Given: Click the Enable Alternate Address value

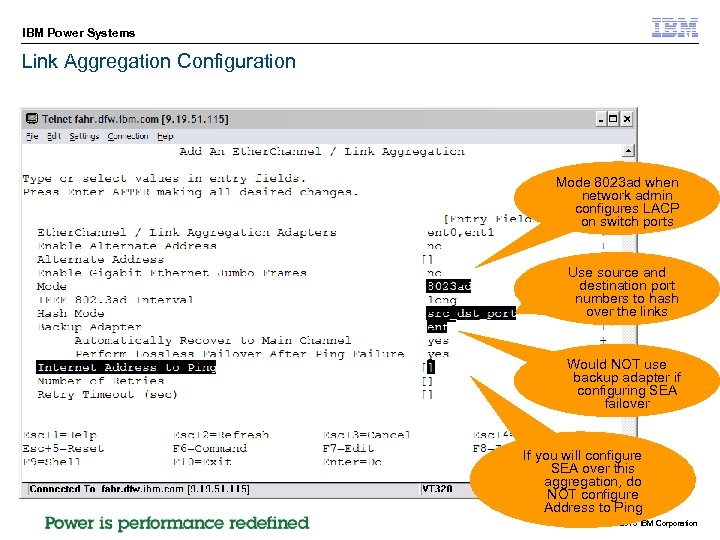Looking at the screenshot, I should (x=434, y=246).
